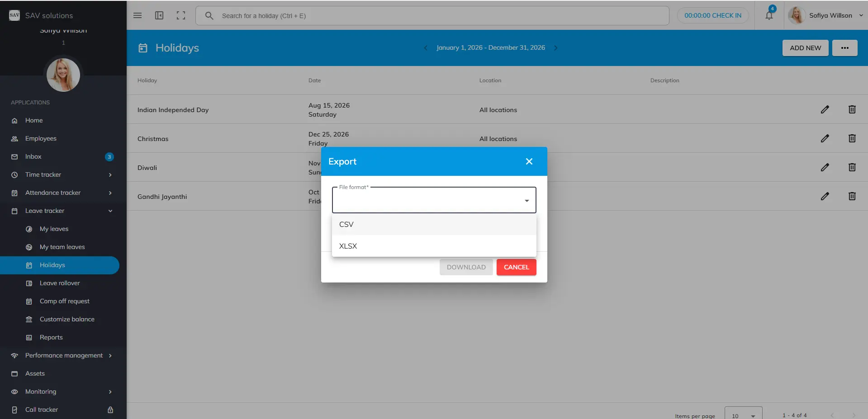This screenshot has width=868, height=419.
Task: Click the Add New holiday button
Action: pyautogui.click(x=805, y=48)
